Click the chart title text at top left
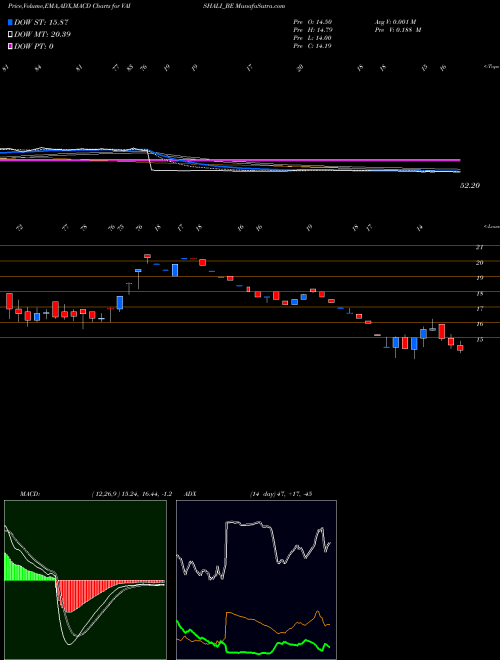This screenshot has width=500, height=660. 71,6
